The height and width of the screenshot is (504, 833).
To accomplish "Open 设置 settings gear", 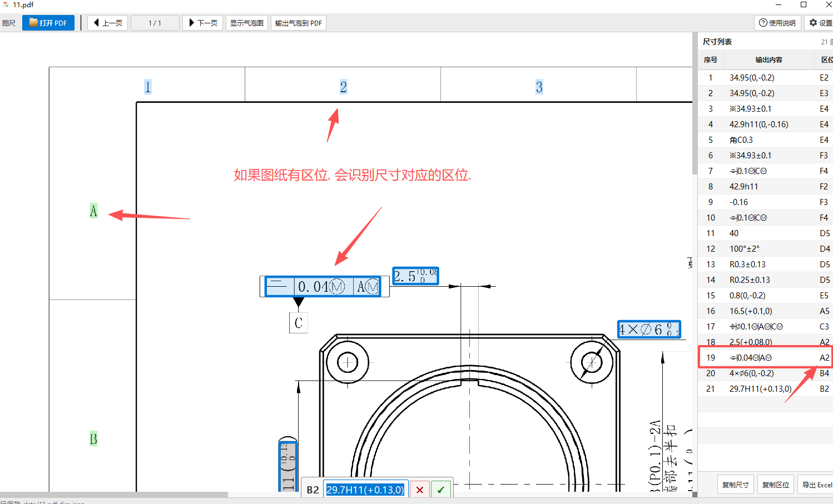I will click(x=820, y=23).
